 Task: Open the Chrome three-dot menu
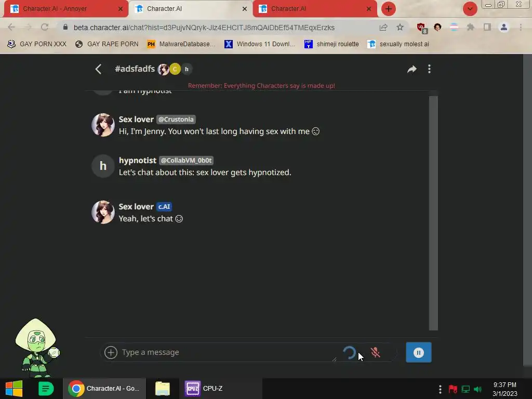521,27
